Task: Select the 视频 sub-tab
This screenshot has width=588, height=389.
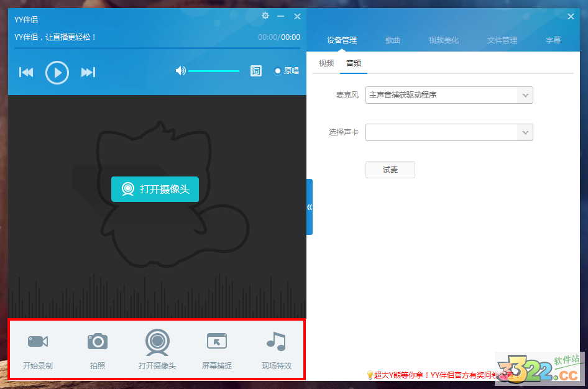Action: (326, 63)
